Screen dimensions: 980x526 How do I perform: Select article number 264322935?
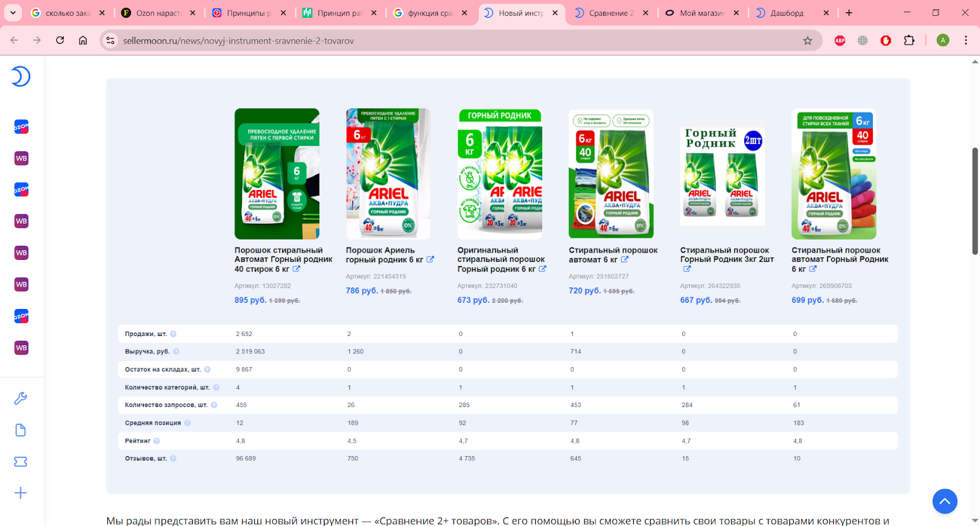pyautogui.click(x=723, y=286)
